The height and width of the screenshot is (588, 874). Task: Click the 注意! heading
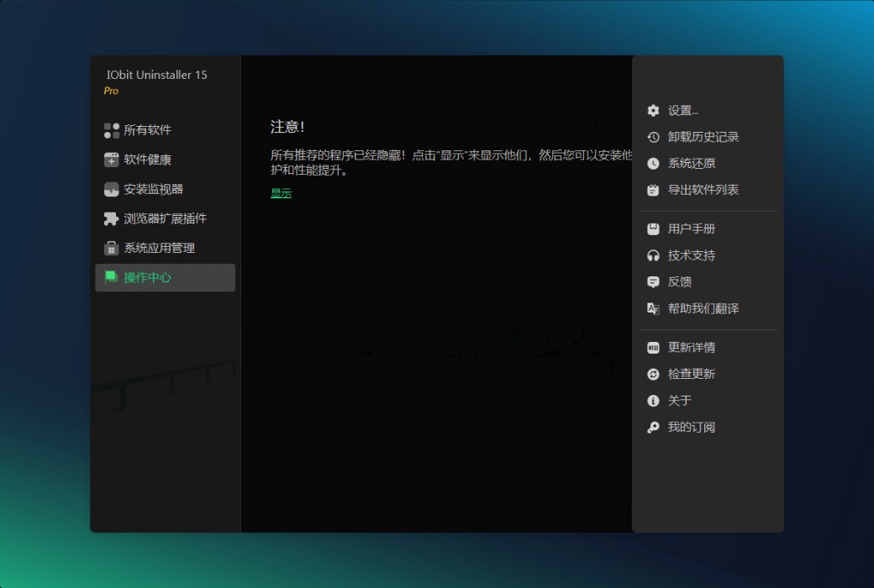(x=287, y=127)
